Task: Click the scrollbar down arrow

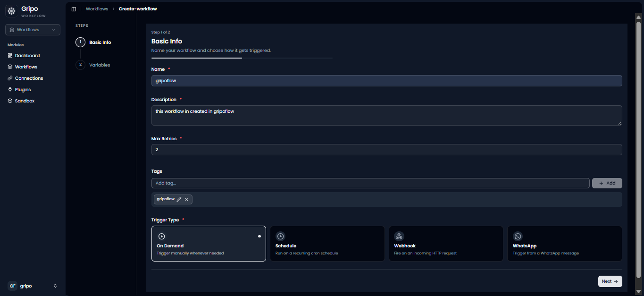Action: 638,292
